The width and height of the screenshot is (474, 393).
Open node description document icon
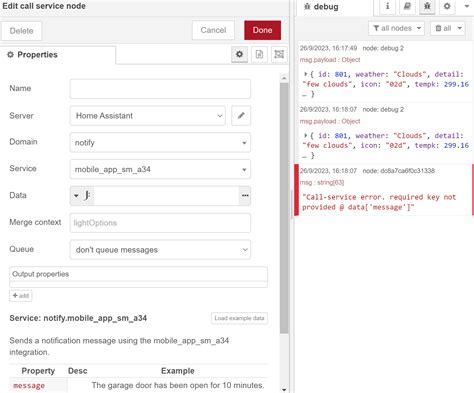click(x=259, y=54)
